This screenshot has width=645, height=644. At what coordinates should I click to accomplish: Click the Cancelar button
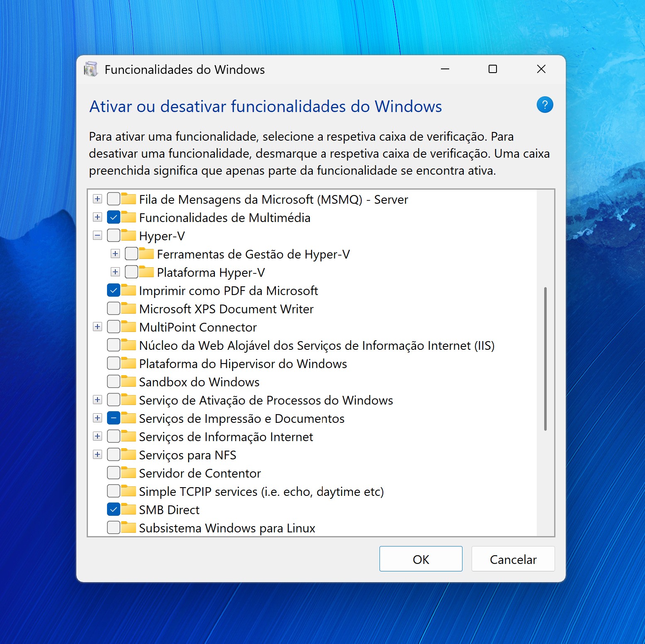pos(513,559)
